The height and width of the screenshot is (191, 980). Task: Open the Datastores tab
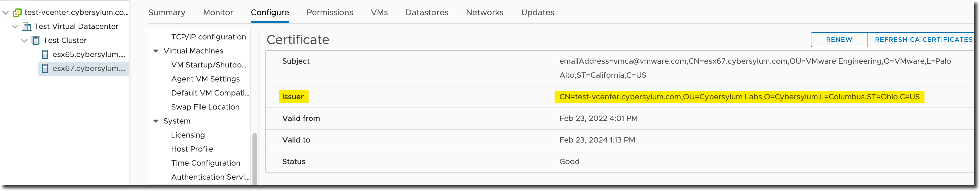click(x=427, y=13)
